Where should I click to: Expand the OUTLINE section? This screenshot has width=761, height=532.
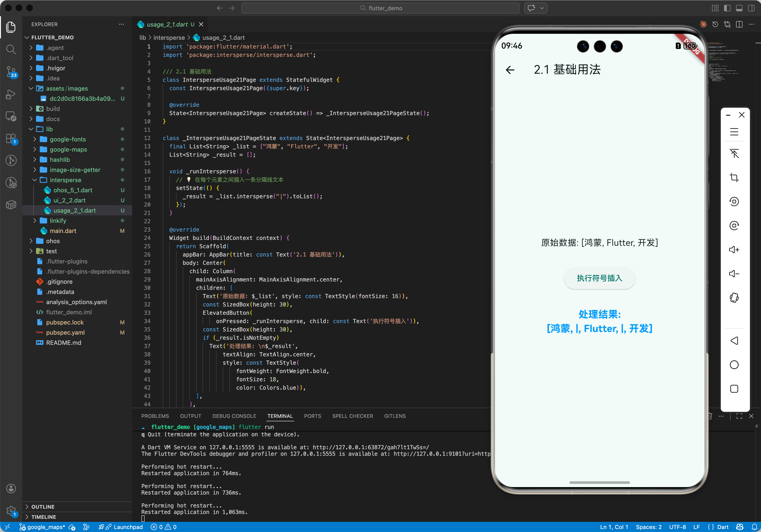click(x=43, y=507)
